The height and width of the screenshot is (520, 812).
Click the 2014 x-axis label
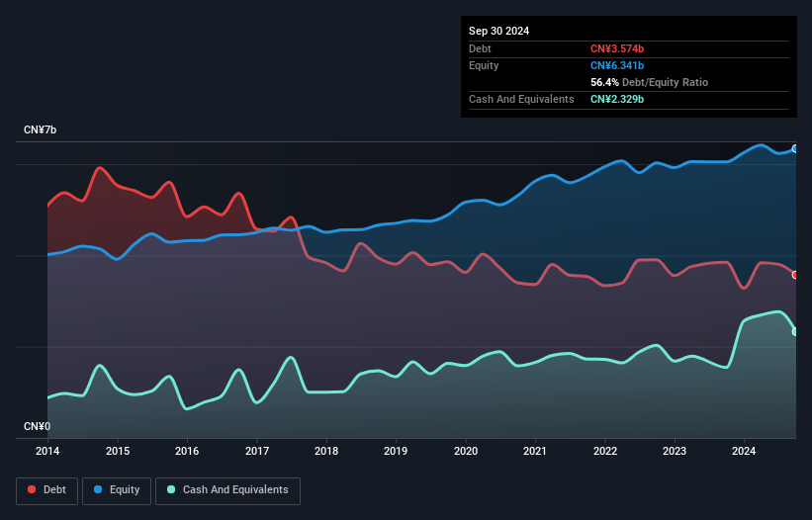pyautogui.click(x=47, y=451)
